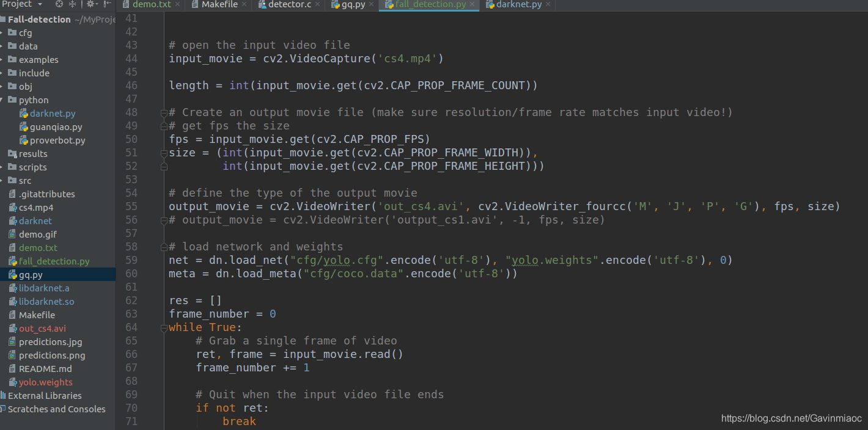Select the darknet file below cs4.mp4
This screenshot has width=868, height=430.
point(35,221)
